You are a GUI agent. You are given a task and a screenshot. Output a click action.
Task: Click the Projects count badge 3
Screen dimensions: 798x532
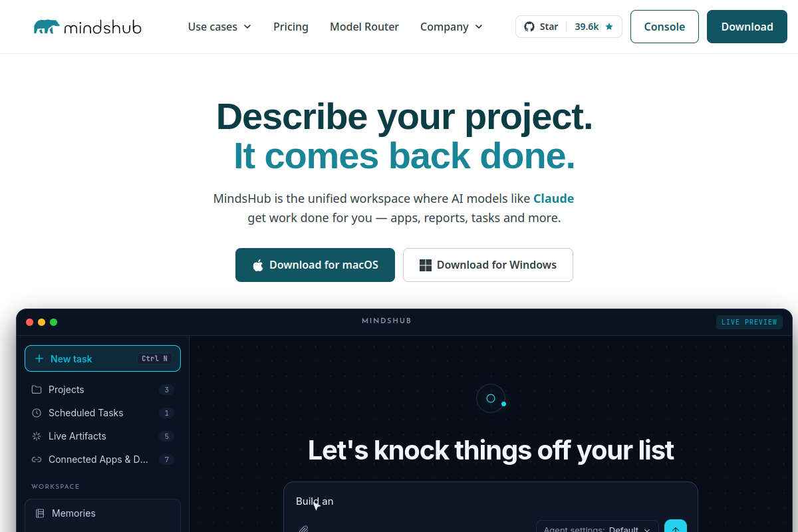click(x=167, y=390)
